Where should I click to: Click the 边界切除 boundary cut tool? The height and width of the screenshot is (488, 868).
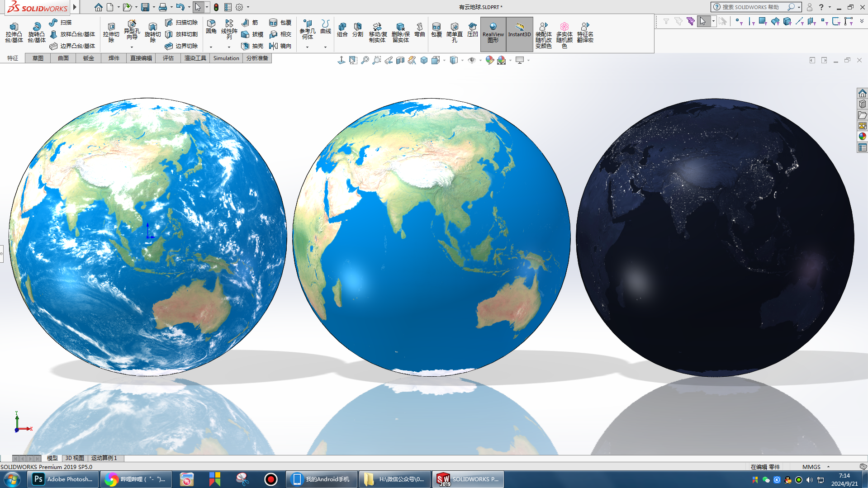pos(181,46)
